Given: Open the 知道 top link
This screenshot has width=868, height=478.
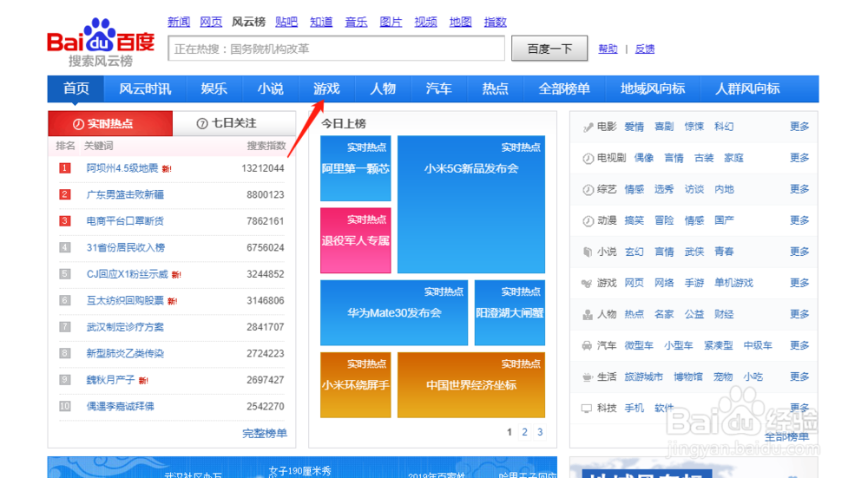Looking at the screenshot, I should pyautogui.click(x=321, y=23).
